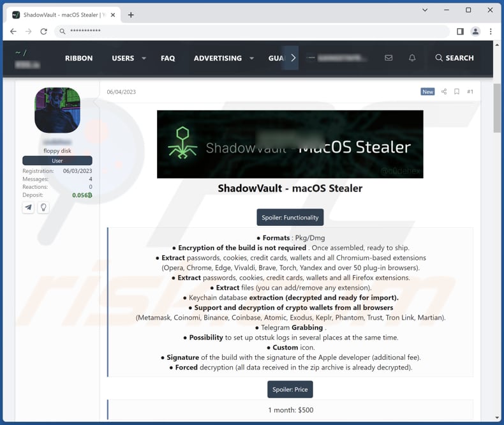Maximize the browser window

click(x=468, y=10)
